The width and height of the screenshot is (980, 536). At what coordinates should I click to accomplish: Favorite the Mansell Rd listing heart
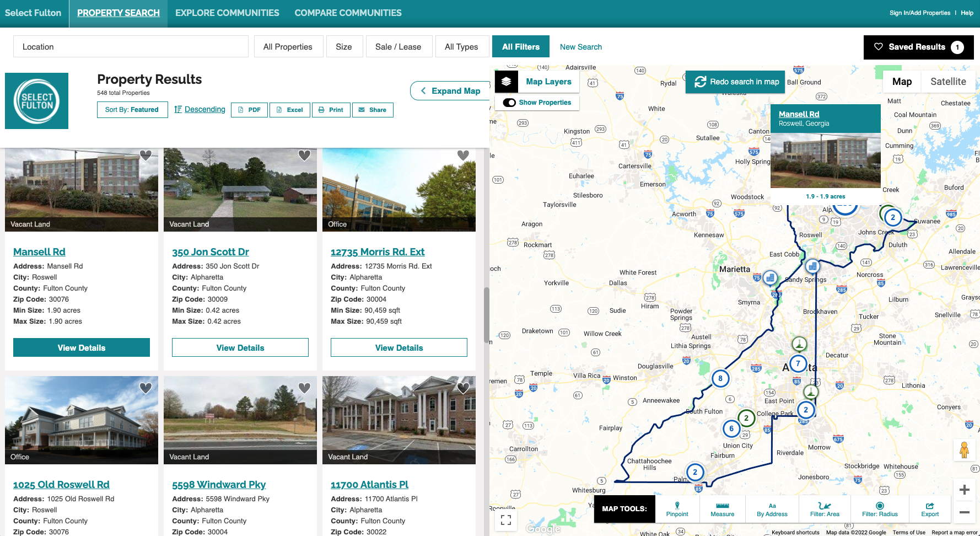tap(146, 156)
